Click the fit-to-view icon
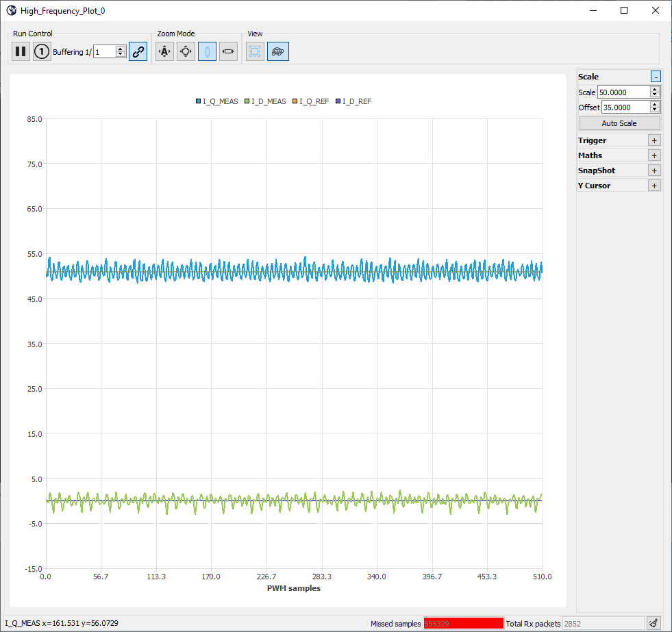The image size is (672, 632). [x=255, y=51]
